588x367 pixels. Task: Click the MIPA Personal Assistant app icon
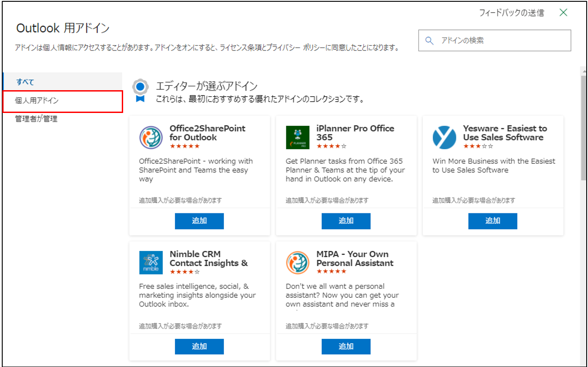point(298,263)
